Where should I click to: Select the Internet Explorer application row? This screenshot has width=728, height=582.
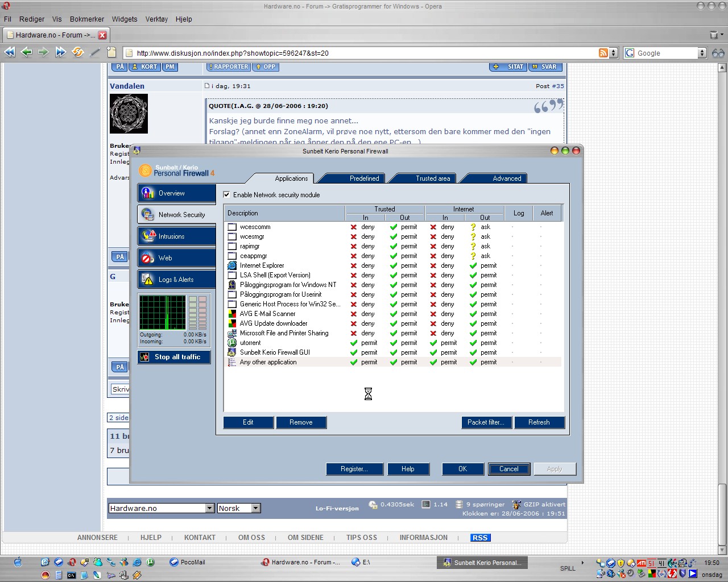pos(392,265)
